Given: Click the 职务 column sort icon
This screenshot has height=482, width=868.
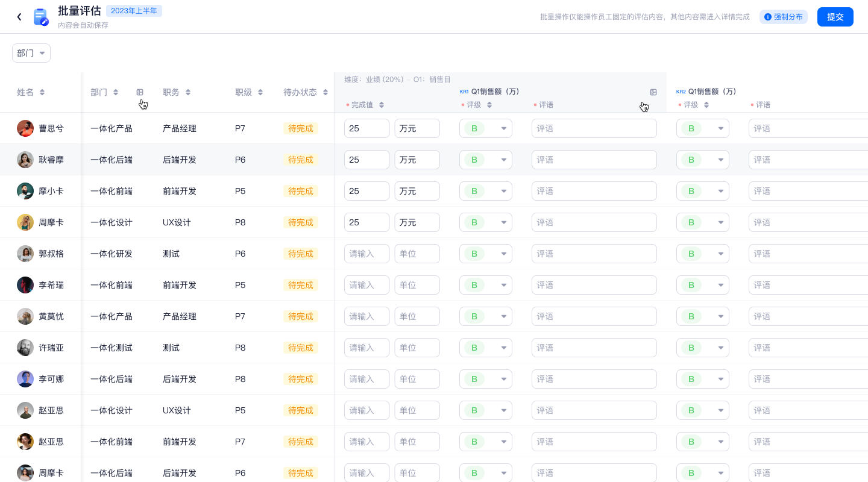Looking at the screenshot, I should pos(188,92).
